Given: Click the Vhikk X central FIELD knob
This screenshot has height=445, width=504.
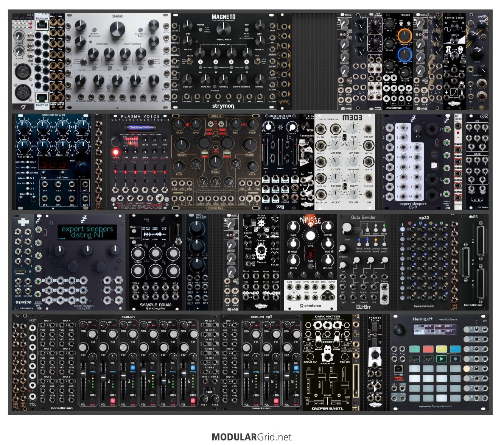Looking at the screenshot, I should (x=215, y=162).
